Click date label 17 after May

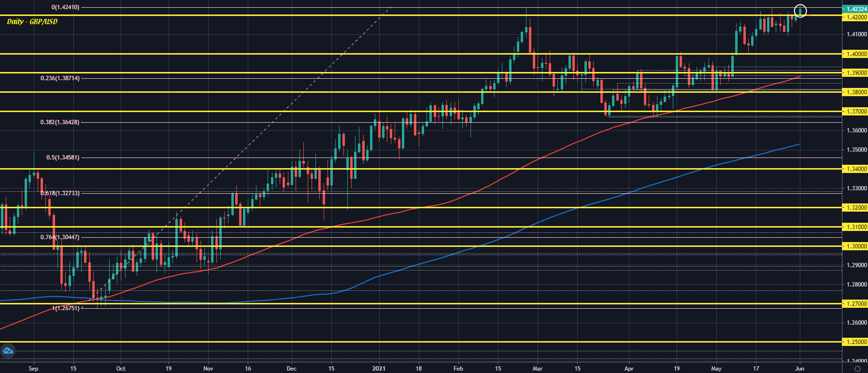(x=756, y=369)
